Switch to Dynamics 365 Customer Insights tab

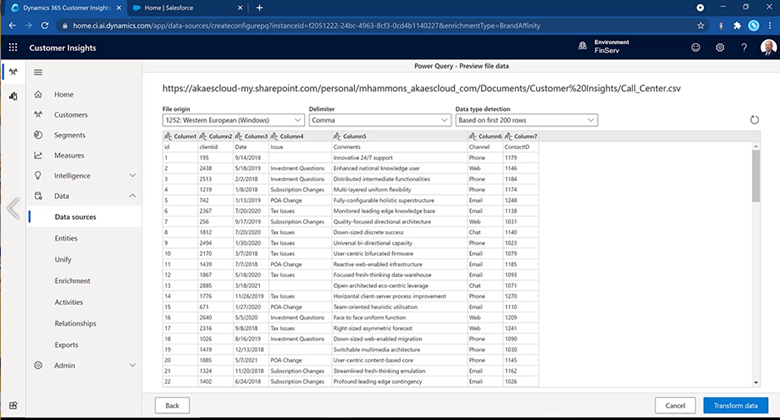[x=65, y=7]
